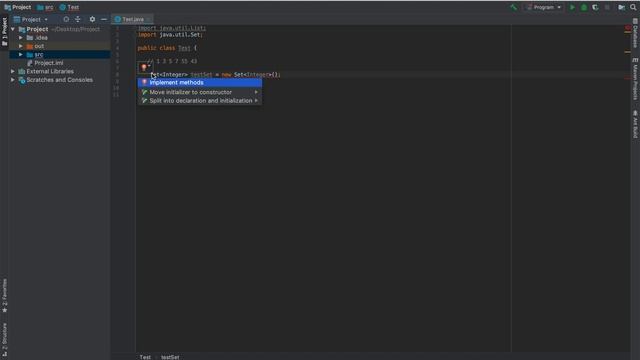Image resolution: width=640 pixels, height=360 pixels.
Task: Toggle the 1: Project tool window
Action: click(x=4, y=31)
